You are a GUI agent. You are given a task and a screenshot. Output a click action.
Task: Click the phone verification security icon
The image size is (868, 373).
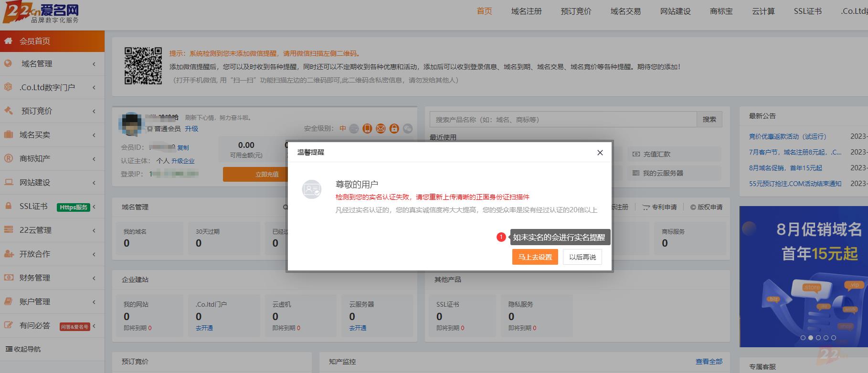pos(367,128)
